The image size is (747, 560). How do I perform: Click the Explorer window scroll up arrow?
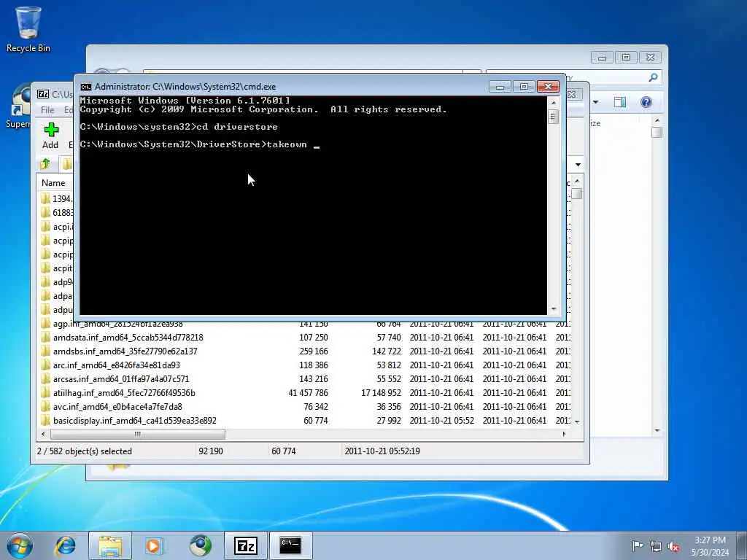coord(657,121)
